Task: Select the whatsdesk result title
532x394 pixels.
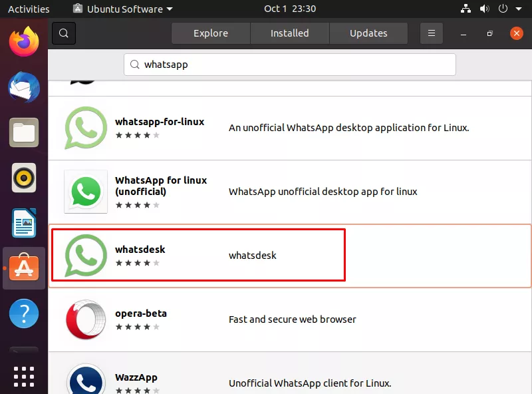Action: click(x=140, y=250)
